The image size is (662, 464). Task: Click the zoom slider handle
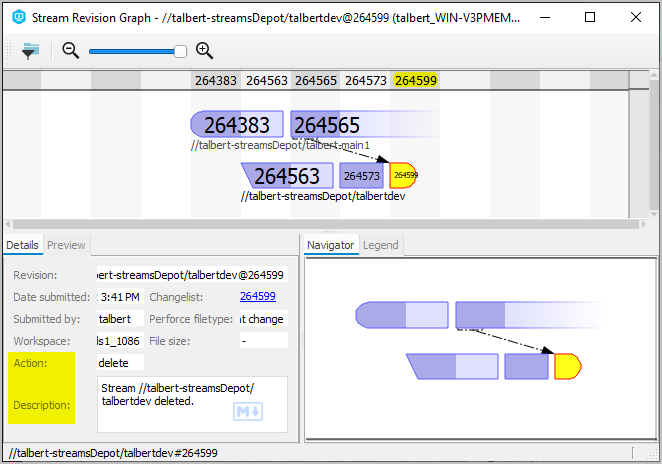pos(181,51)
